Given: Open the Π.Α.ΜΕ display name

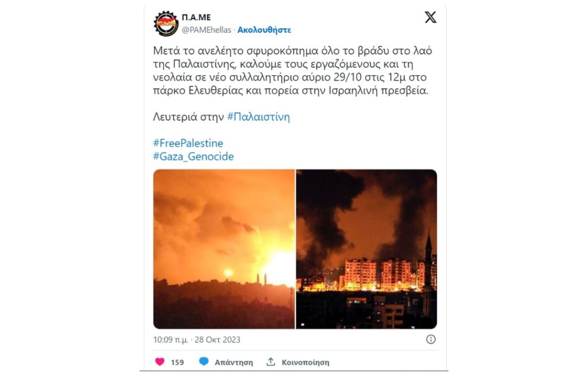Looking at the screenshot, I should tap(196, 17).
